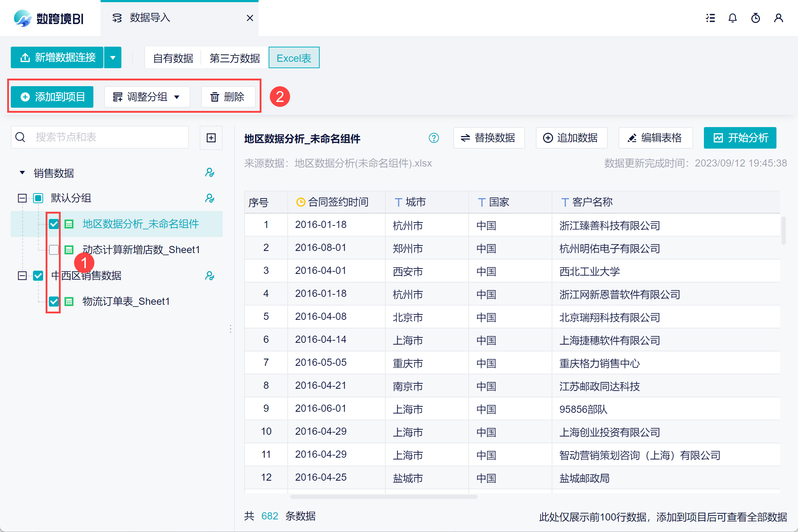This screenshot has width=798, height=532.
Task: Click permission icon next to 默认分组
Action: (210, 198)
